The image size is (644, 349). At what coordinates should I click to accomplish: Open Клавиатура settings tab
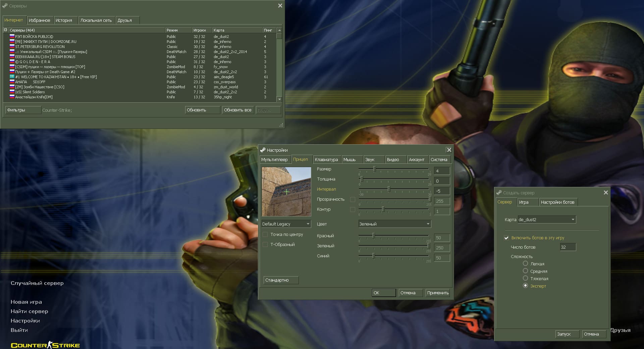(327, 160)
